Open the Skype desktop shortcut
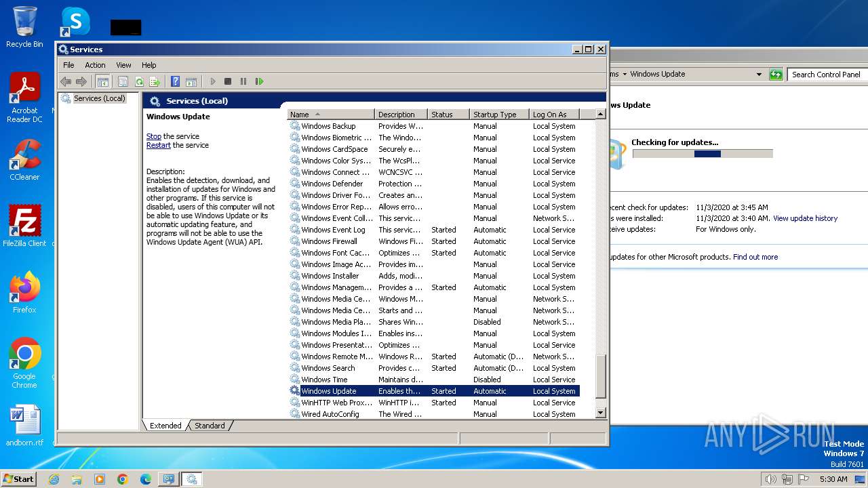This screenshot has width=868, height=488. [x=75, y=22]
